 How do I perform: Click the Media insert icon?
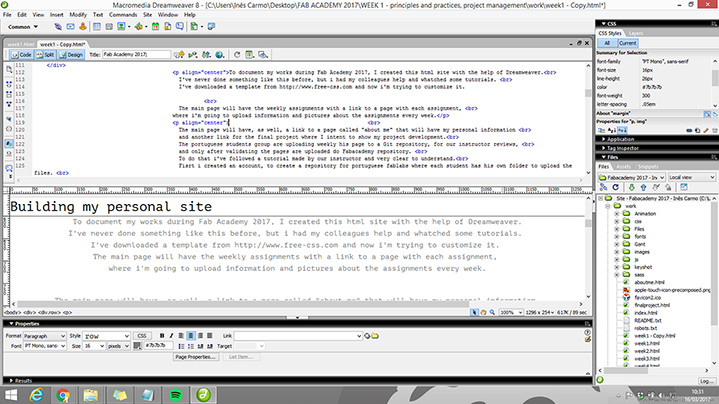[x=139, y=27]
